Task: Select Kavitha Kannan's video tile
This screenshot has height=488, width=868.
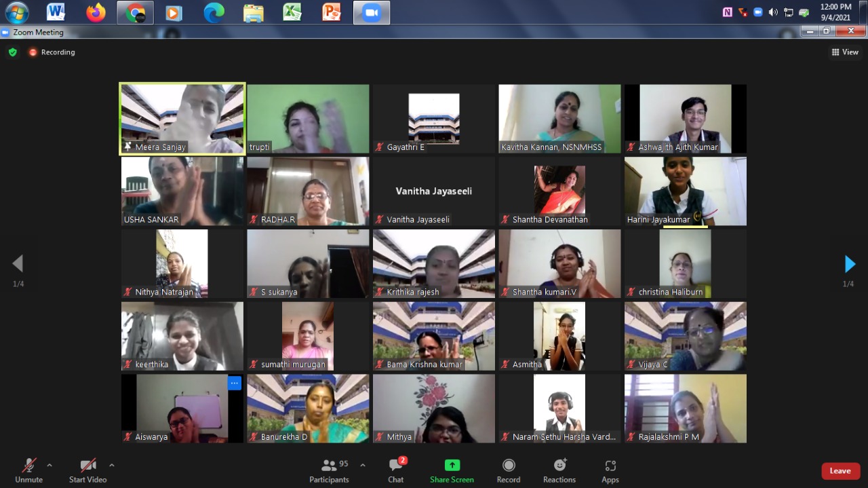Action: [x=559, y=119]
